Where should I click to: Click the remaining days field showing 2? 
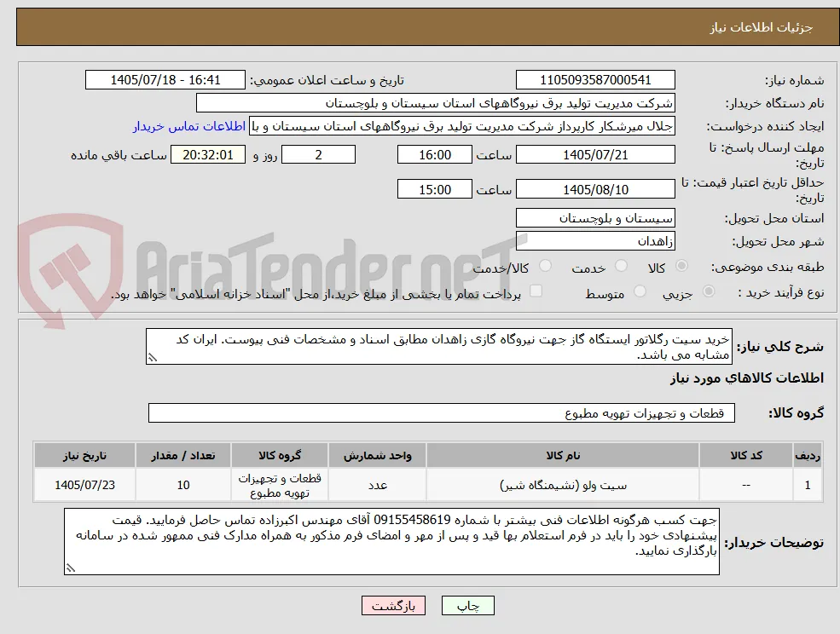pos(318,155)
